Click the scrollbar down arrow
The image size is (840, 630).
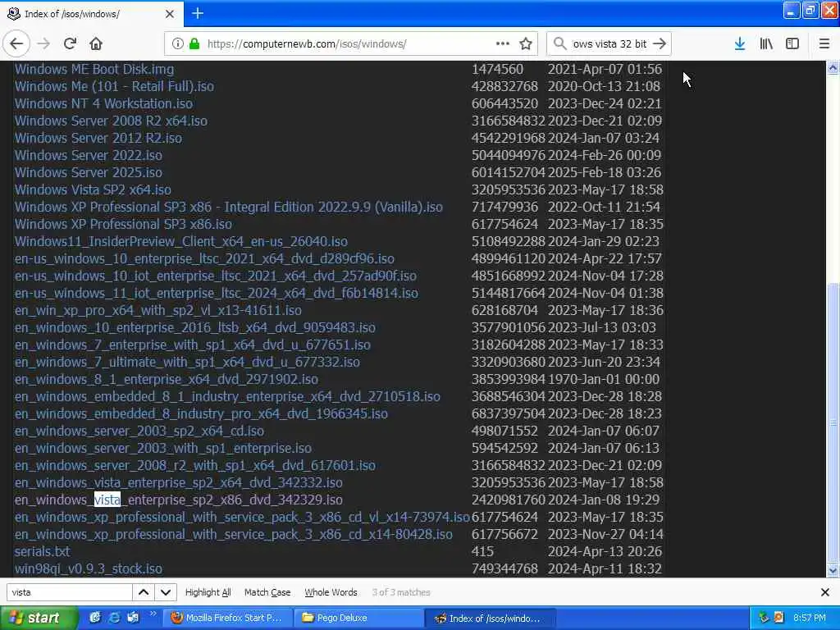point(833,570)
